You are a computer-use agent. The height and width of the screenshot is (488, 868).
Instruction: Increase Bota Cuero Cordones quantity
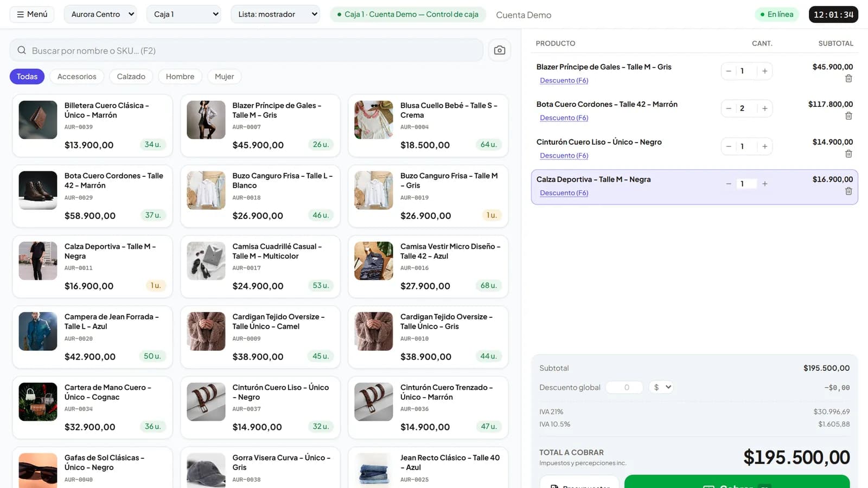coord(764,108)
